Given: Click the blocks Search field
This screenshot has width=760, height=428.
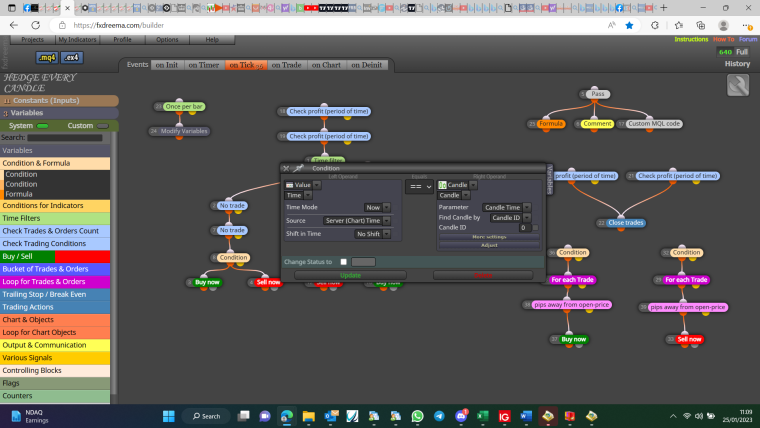Looking at the screenshot, I should click(65, 138).
